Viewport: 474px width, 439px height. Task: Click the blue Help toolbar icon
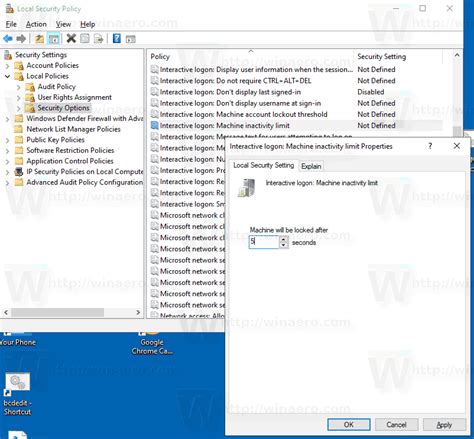click(117, 38)
